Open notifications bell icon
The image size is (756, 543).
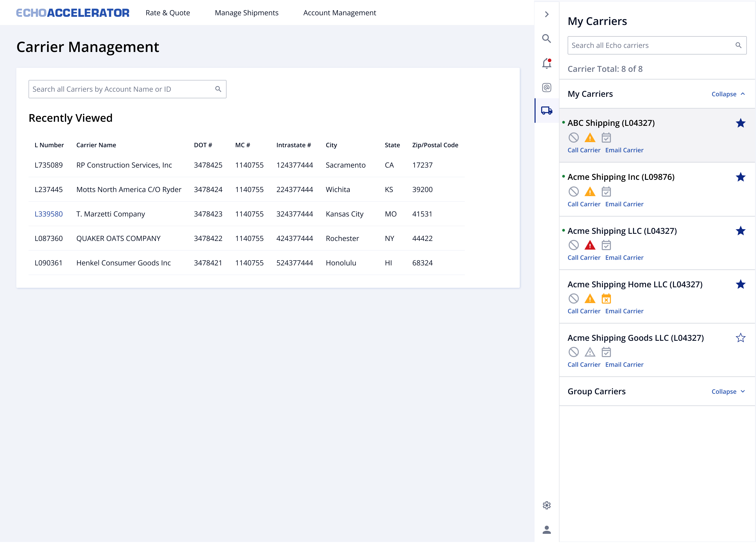[547, 63]
